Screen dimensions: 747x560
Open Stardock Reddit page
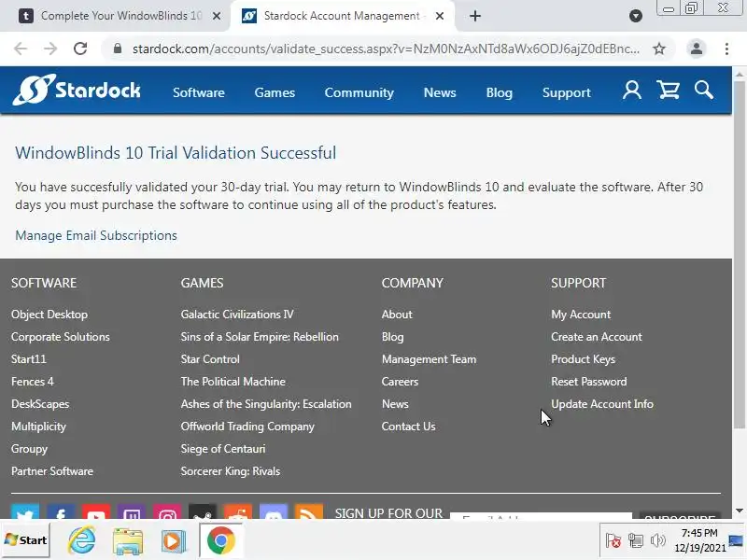pos(238,511)
